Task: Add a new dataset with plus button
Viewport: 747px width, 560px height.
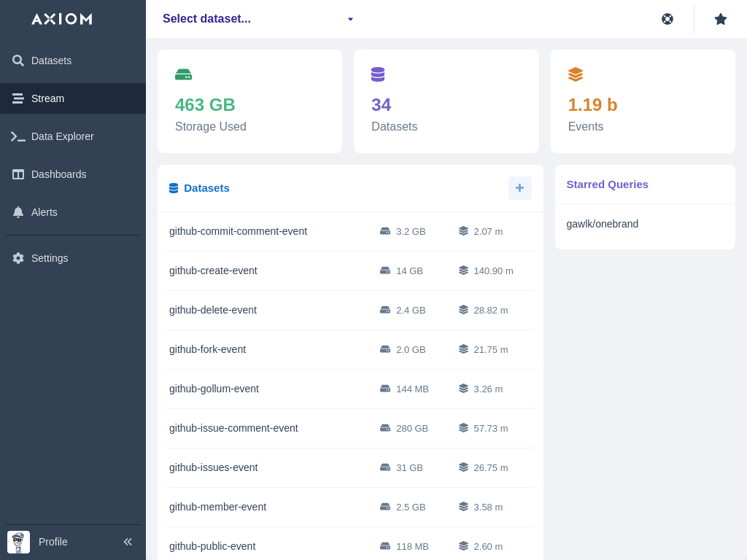Action: click(x=519, y=188)
